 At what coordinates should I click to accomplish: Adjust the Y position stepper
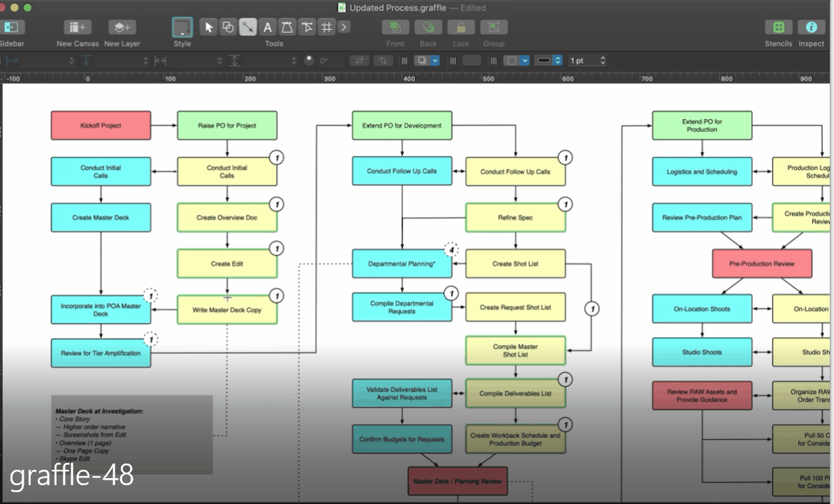pos(145,61)
